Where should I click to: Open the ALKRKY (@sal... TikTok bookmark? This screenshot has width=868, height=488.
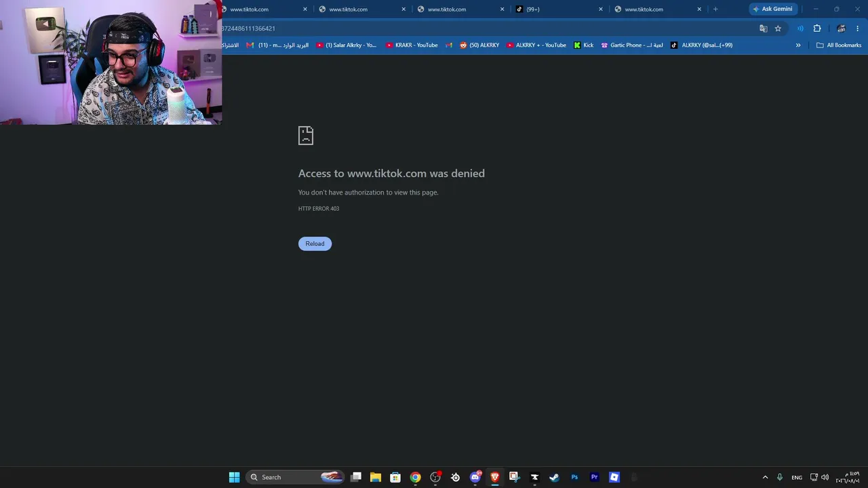coord(702,45)
